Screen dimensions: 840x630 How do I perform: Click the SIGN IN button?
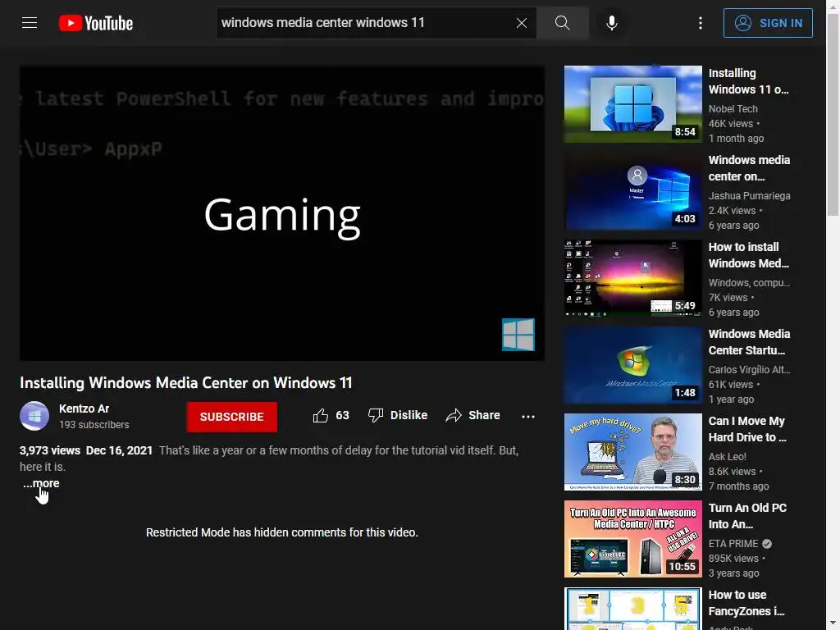tap(768, 23)
